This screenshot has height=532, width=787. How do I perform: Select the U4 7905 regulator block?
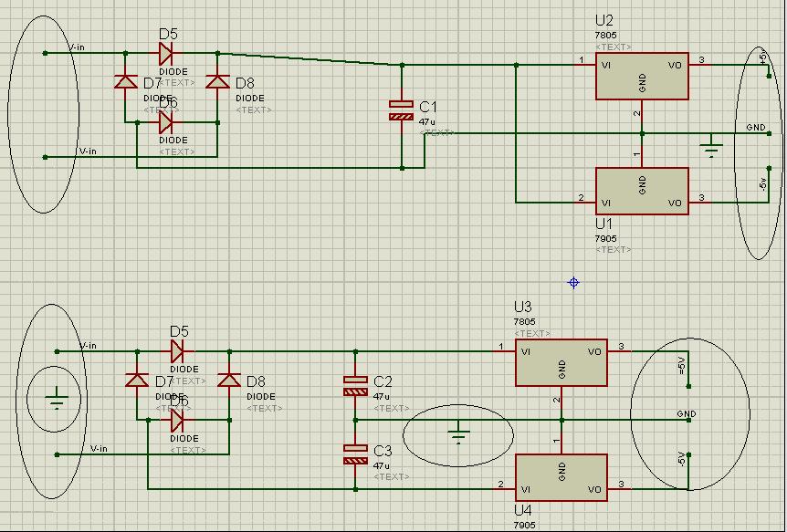point(561,478)
